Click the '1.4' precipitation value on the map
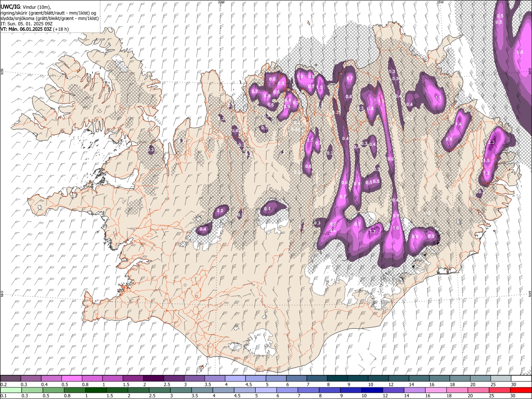 [459, 124]
